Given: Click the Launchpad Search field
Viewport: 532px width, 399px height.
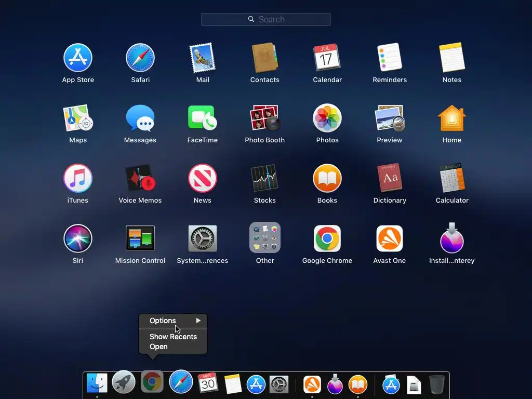Looking at the screenshot, I should click(265, 19).
